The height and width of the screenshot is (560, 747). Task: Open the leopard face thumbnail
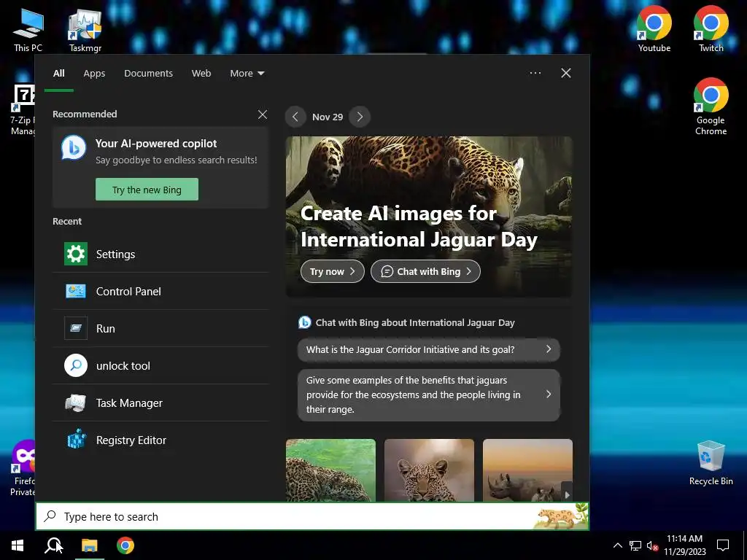coord(429,470)
